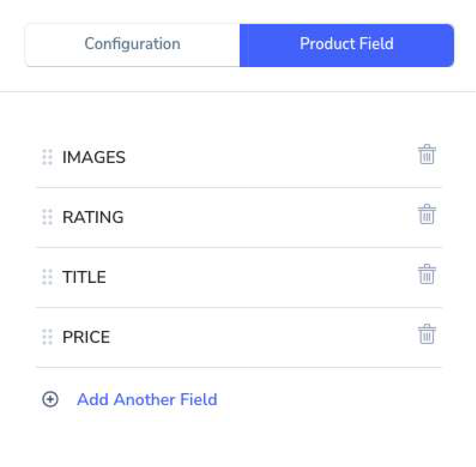Click the trash icon beside TITLE
This screenshot has width=476, height=467.
tap(427, 274)
